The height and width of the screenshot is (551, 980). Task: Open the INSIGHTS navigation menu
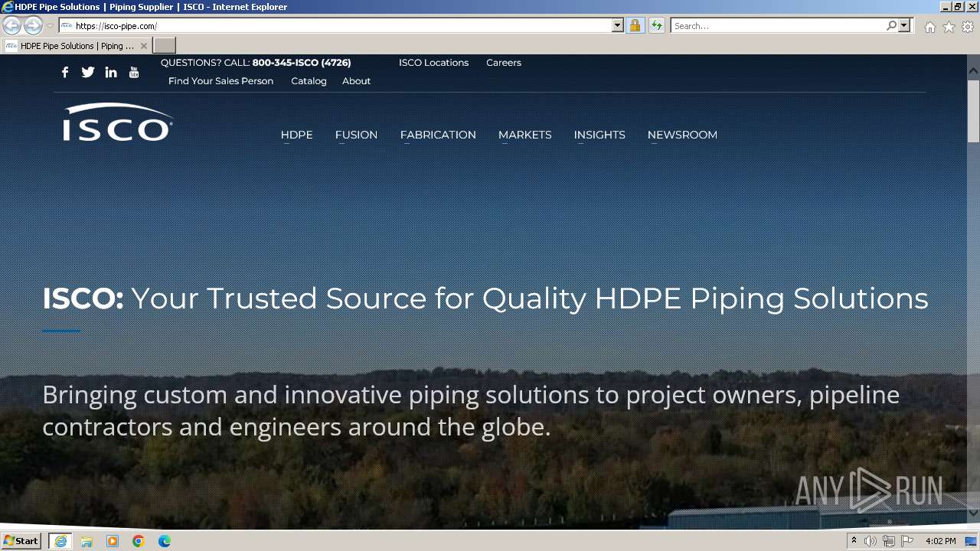(x=599, y=135)
